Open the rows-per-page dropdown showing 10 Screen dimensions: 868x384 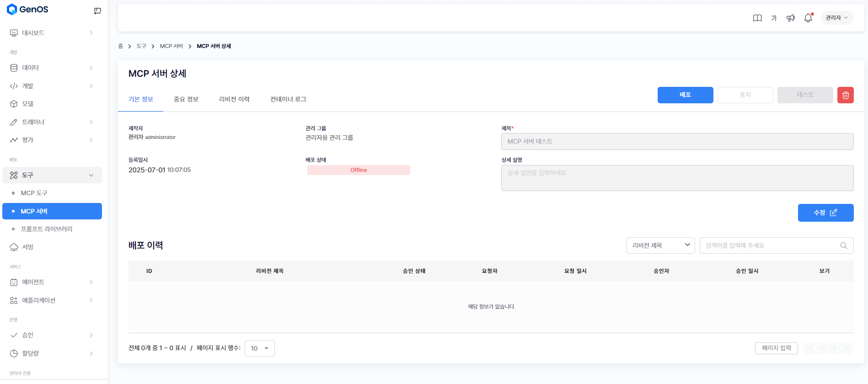[259, 348]
